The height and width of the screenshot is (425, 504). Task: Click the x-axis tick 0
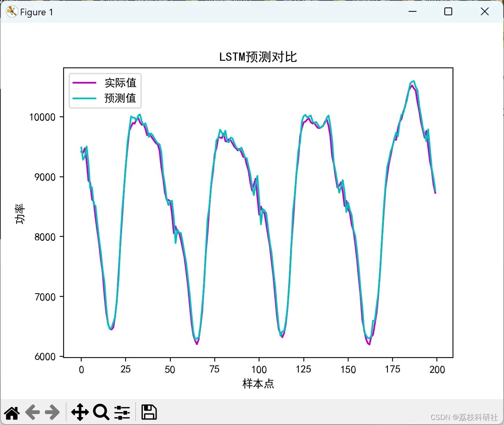click(x=81, y=370)
